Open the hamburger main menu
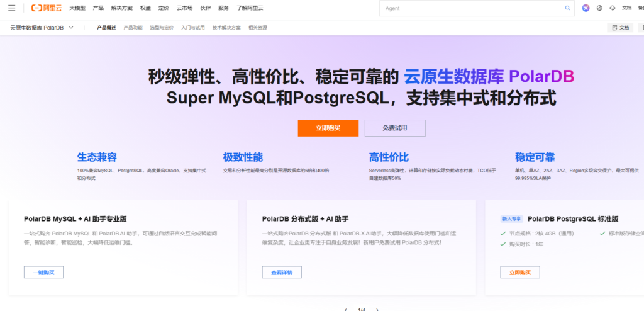This screenshot has height=311, width=644. point(12,8)
